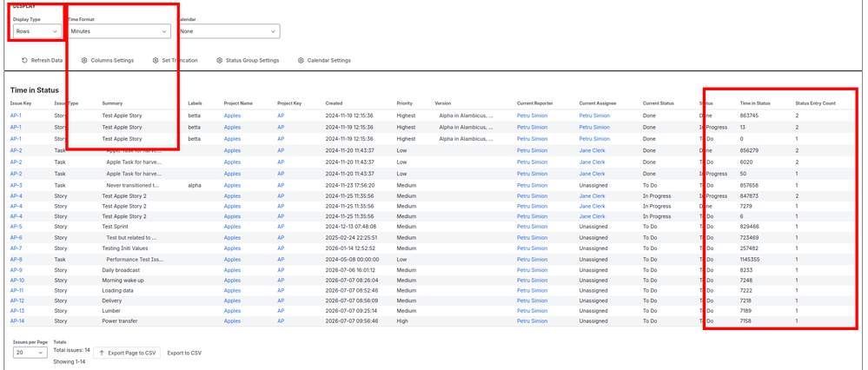Select time value 1145355
Screen dimensions: 868x370
coord(750,259)
